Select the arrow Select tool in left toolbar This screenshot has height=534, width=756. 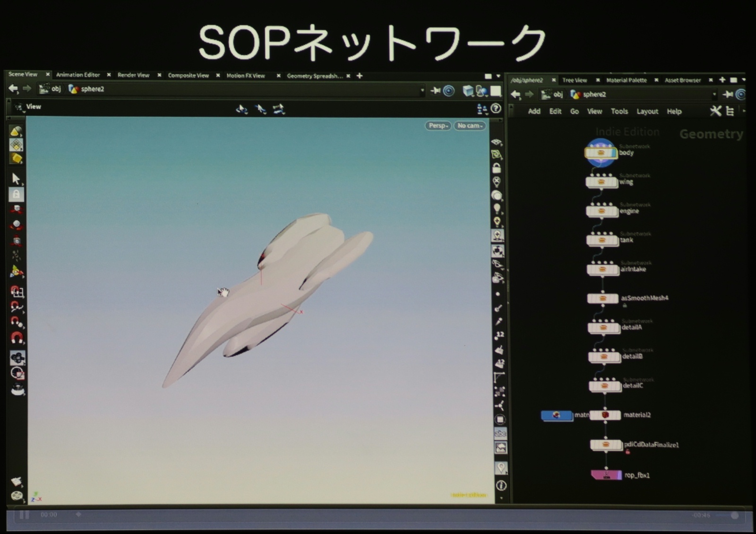click(16, 179)
